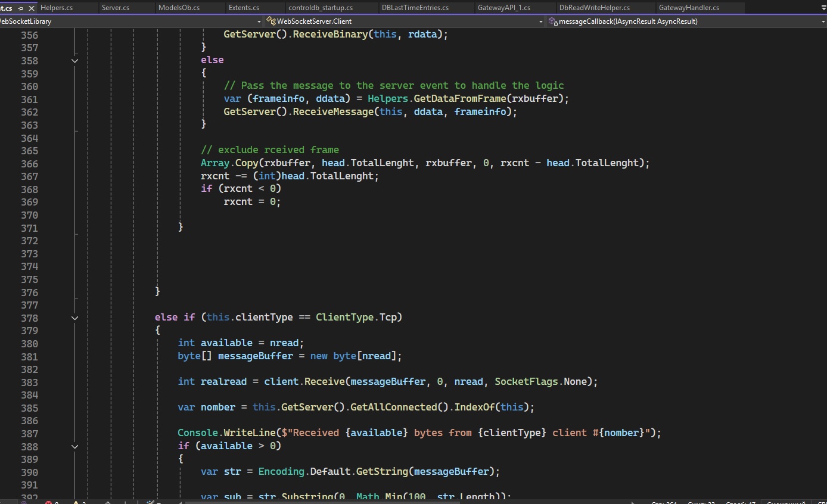Close the active editor tab
The image size is (827, 504).
(32, 8)
